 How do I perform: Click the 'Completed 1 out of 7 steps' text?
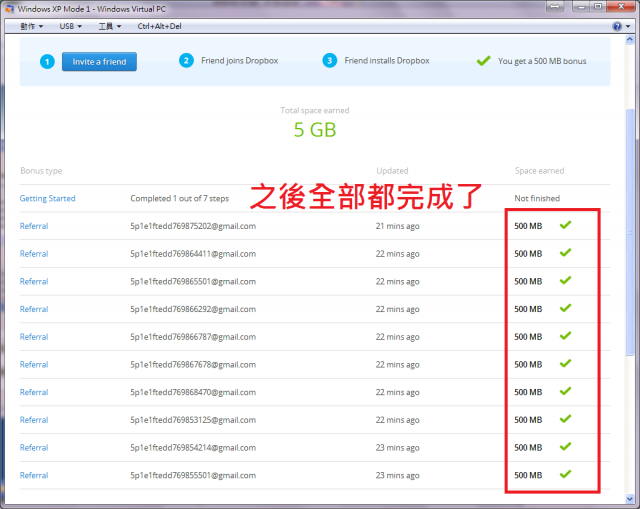click(180, 198)
